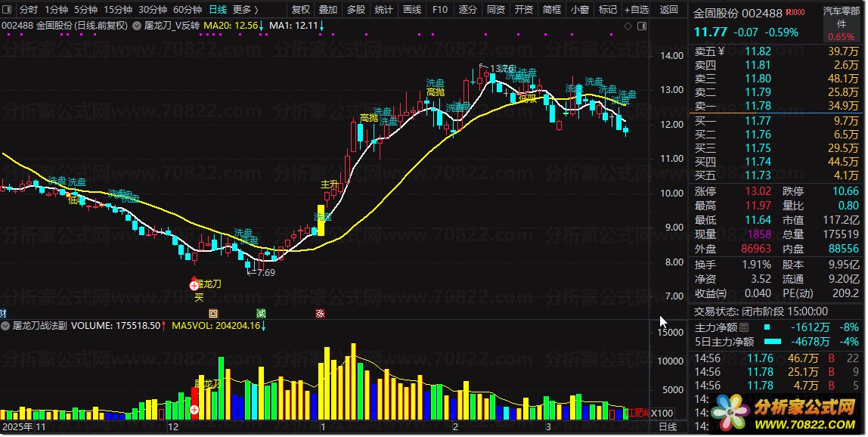Open the 多股 multi-stock view
The image size is (868, 437).
[357, 9]
